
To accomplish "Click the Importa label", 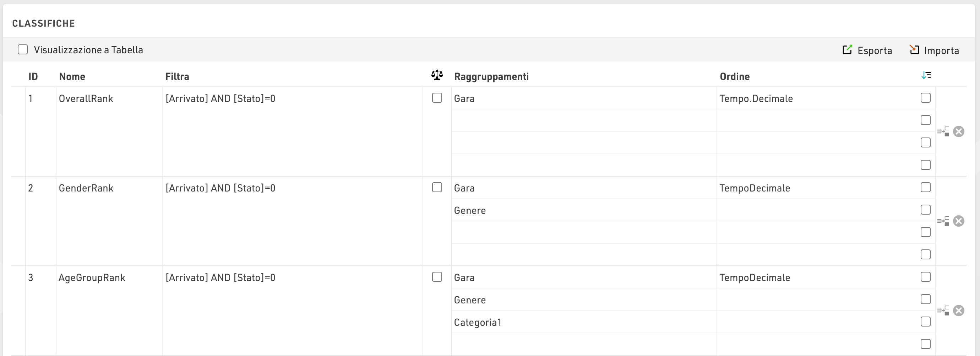I will [941, 51].
